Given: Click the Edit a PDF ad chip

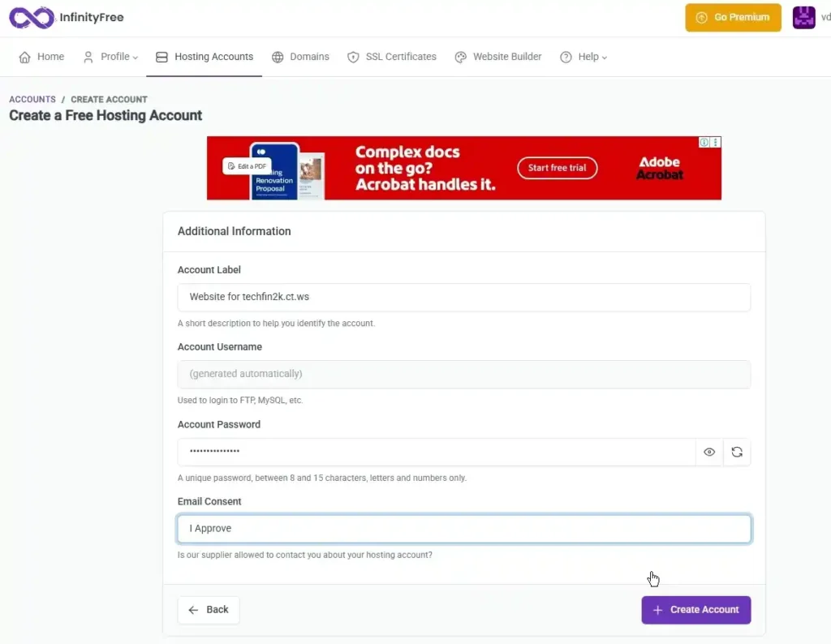Looking at the screenshot, I should click(x=247, y=166).
